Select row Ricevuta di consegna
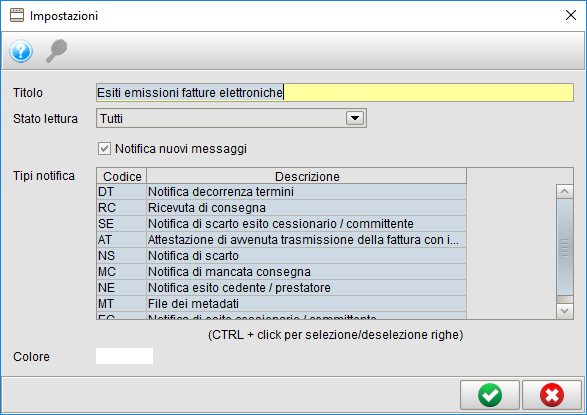Image resolution: width=587 pixels, height=415 pixels. [x=282, y=208]
